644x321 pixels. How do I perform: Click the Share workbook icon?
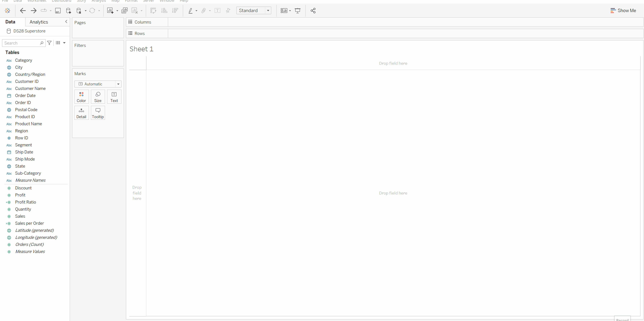click(313, 10)
